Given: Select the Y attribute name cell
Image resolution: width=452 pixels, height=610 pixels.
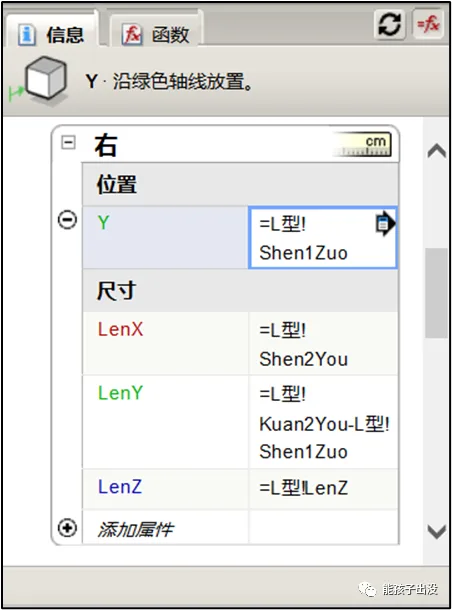Looking at the screenshot, I should point(165,237).
